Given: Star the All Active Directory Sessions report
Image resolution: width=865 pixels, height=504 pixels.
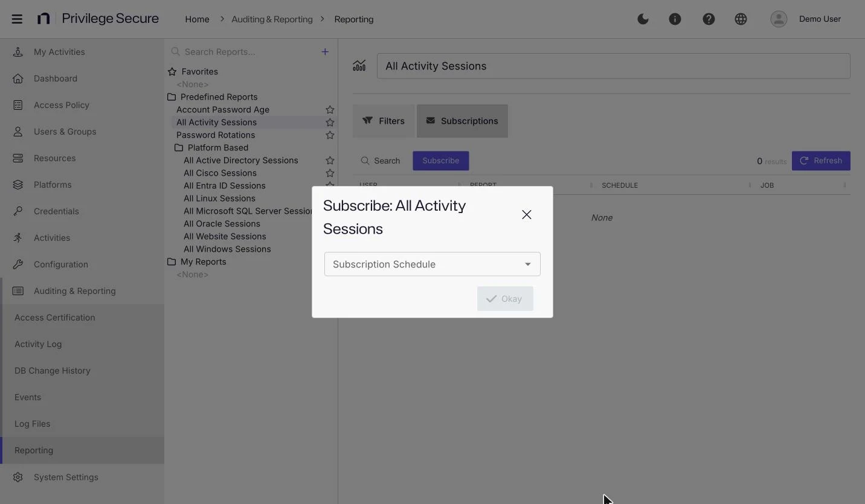Looking at the screenshot, I should click(330, 161).
